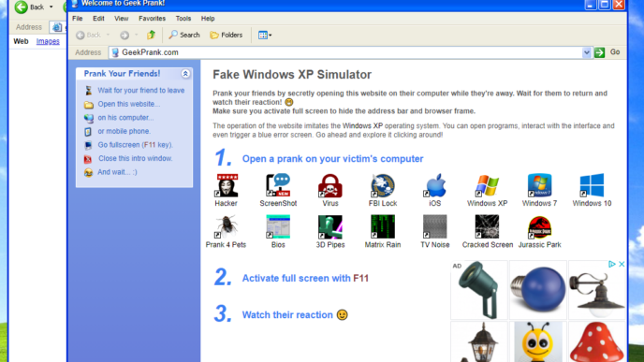Viewport: 644px width, 362px height.
Task: Click the bee lamp ad thumbnail
Action: point(538,341)
